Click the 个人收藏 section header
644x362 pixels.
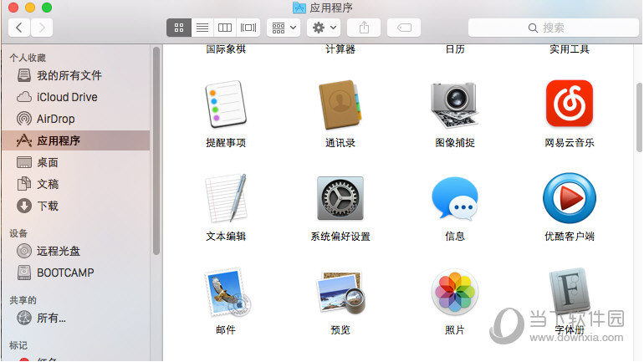[28, 58]
